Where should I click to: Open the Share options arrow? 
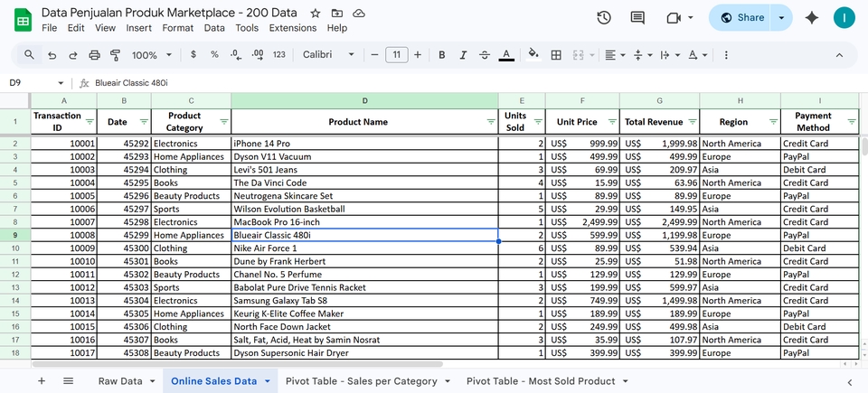pyautogui.click(x=781, y=18)
